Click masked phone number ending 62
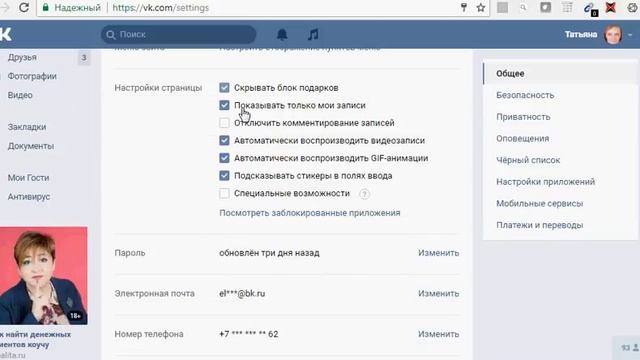This screenshot has width=640, height=360. click(249, 334)
